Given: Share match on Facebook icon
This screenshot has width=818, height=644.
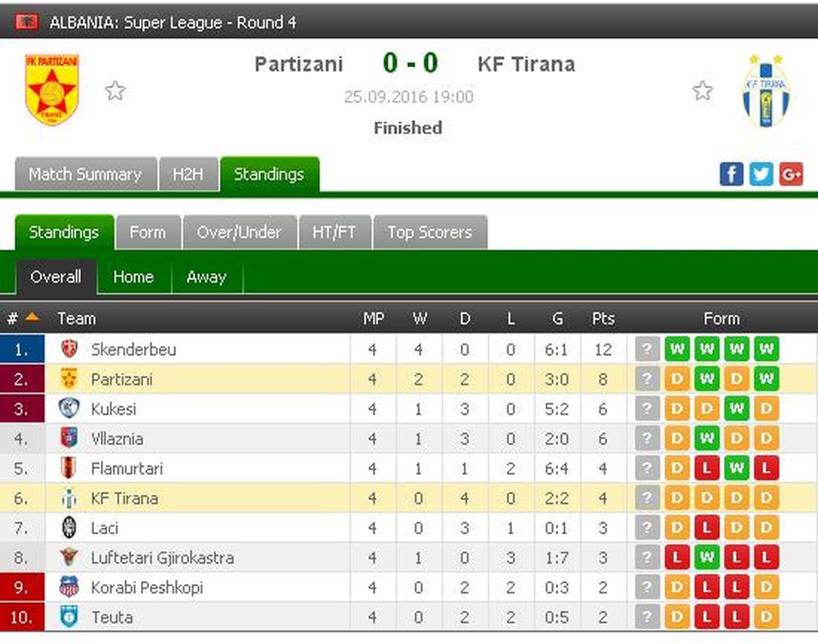Looking at the screenshot, I should click(731, 173).
